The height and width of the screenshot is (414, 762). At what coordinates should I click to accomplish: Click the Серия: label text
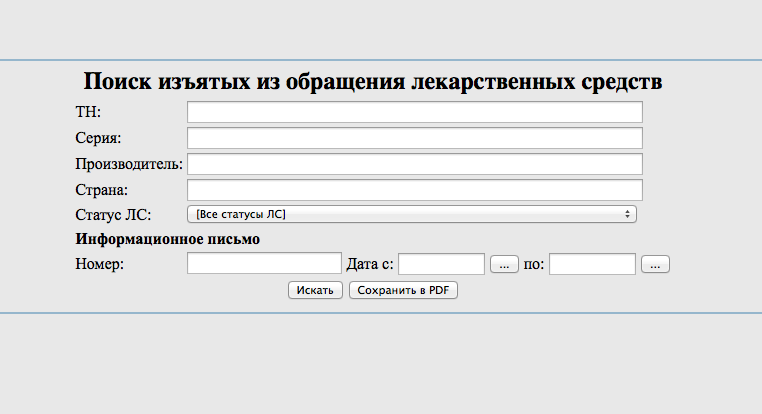tap(98, 138)
